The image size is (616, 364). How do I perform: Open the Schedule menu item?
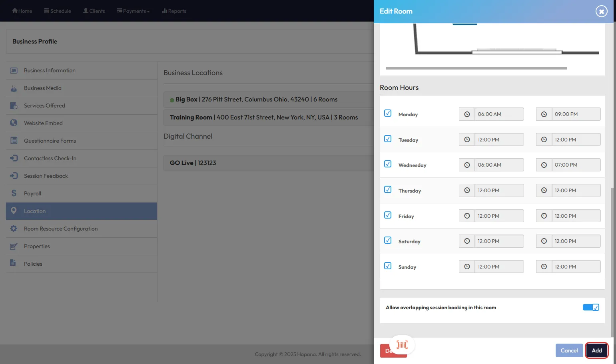pyautogui.click(x=58, y=11)
